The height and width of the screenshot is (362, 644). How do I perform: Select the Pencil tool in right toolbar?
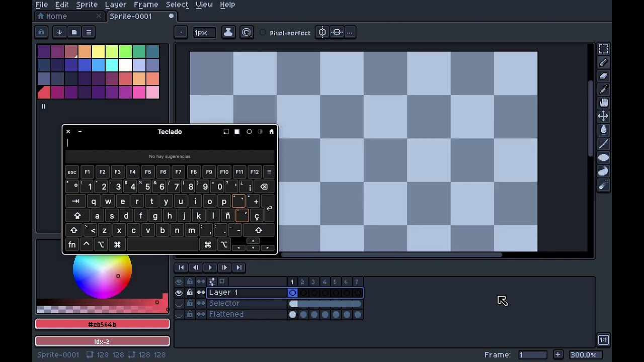(x=603, y=62)
